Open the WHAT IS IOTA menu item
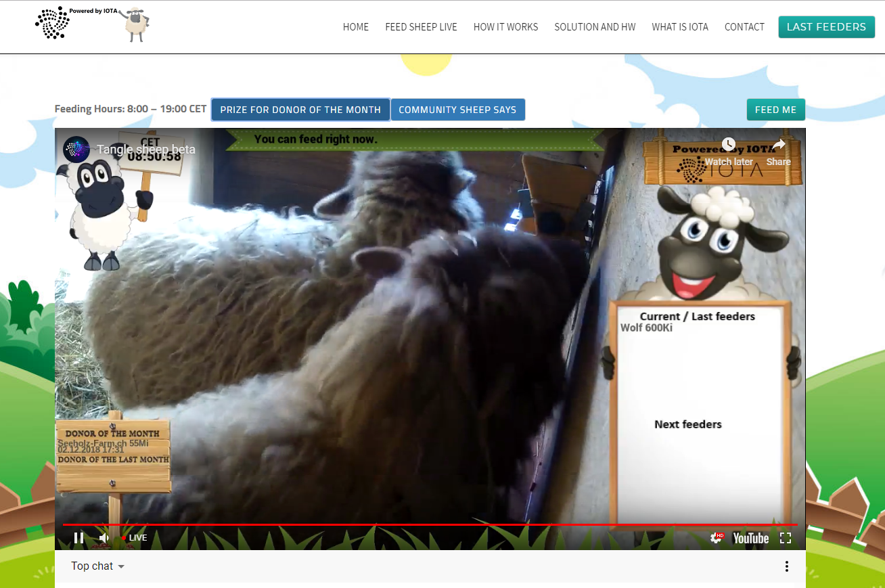 click(x=680, y=27)
